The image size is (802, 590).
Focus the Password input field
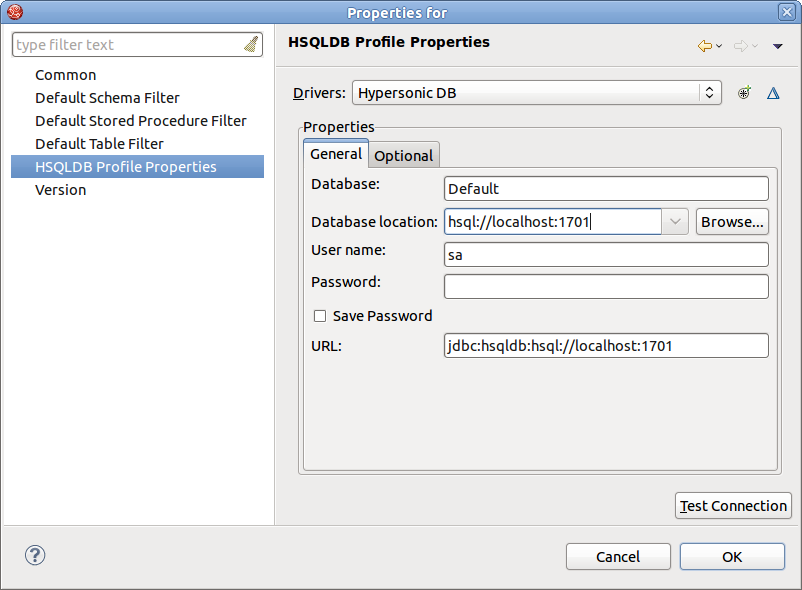[605, 286]
